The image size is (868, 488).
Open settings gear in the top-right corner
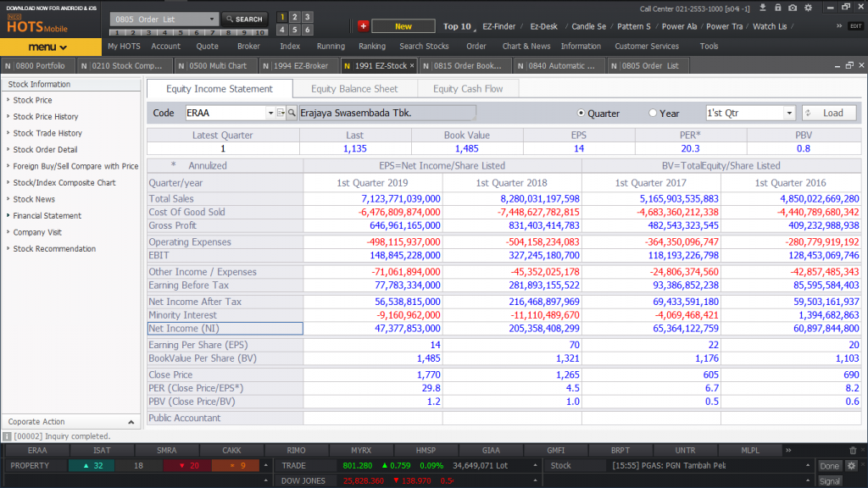(x=807, y=8)
